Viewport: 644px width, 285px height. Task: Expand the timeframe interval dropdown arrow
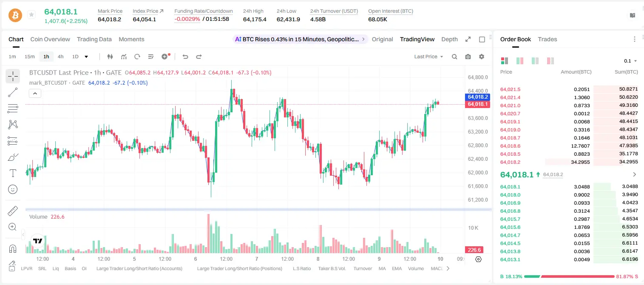pos(86,57)
